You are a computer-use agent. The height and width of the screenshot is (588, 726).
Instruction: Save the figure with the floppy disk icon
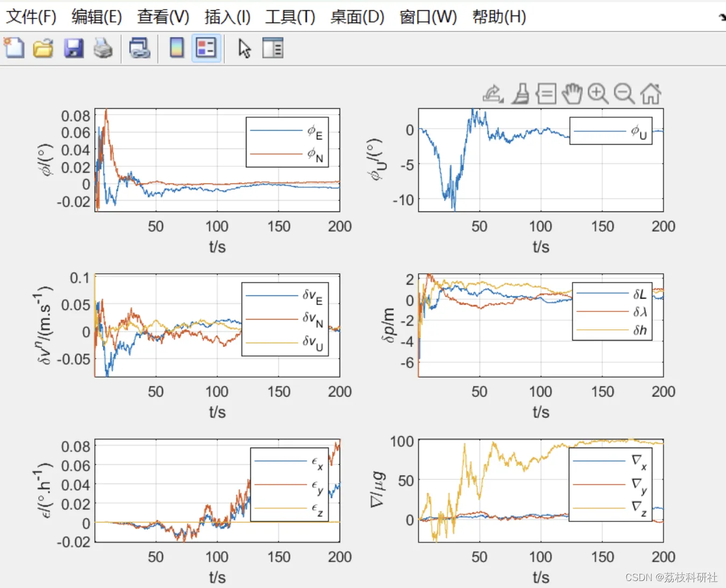(74, 48)
